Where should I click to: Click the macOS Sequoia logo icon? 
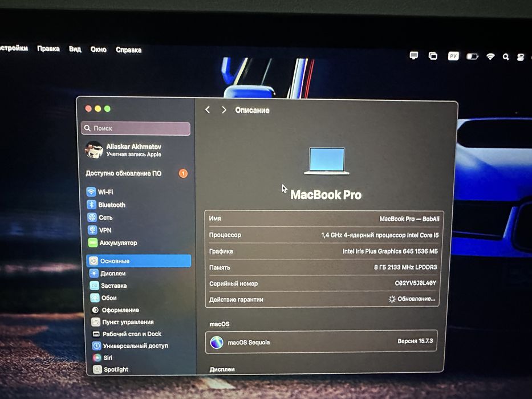217,343
